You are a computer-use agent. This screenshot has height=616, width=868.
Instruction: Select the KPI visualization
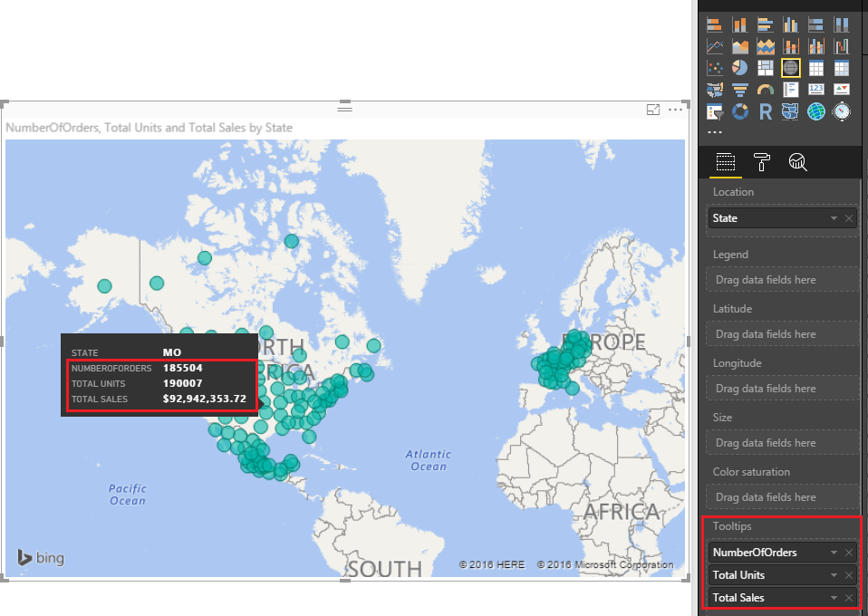(842, 90)
